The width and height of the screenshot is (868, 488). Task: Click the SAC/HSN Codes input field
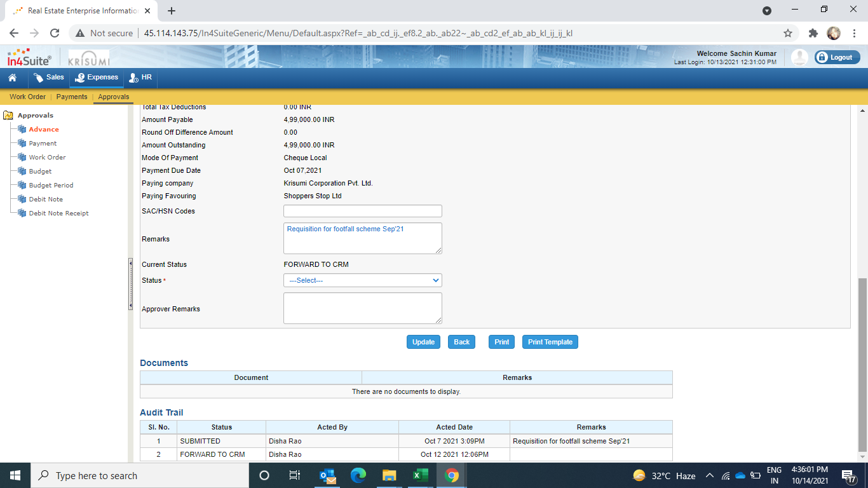[362, 211]
